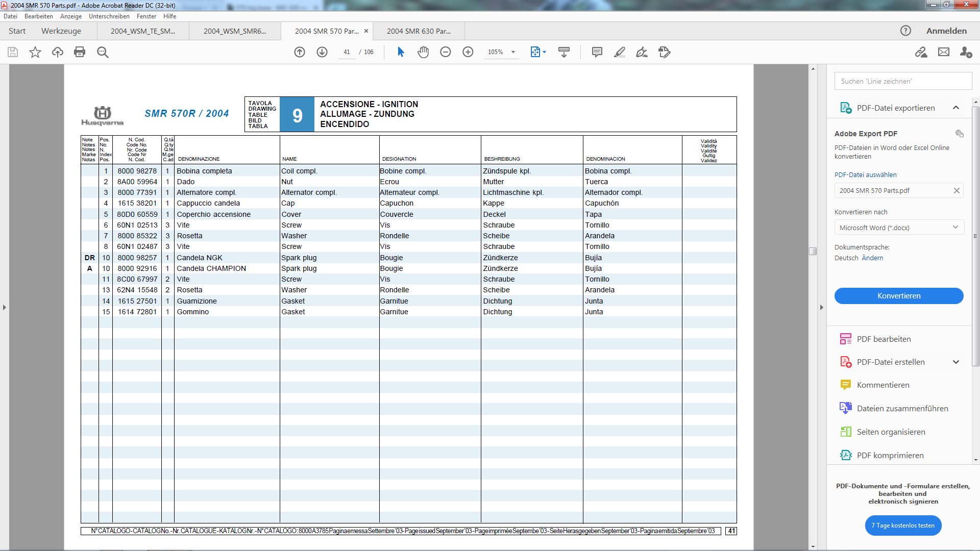Share link icon in toolbar
The image size is (980, 551).
click(x=921, y=52)
